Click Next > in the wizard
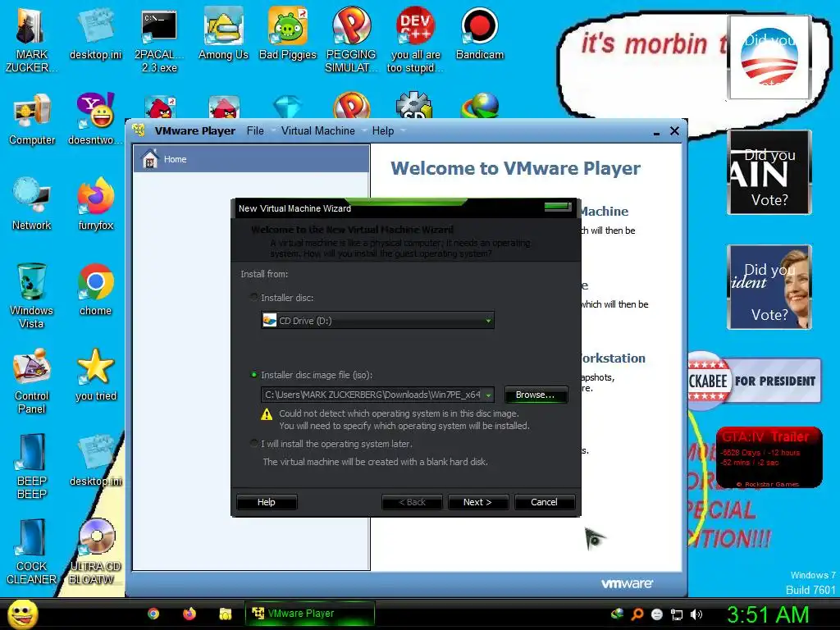This screenshot has width=840, height=630. [478, 502]
